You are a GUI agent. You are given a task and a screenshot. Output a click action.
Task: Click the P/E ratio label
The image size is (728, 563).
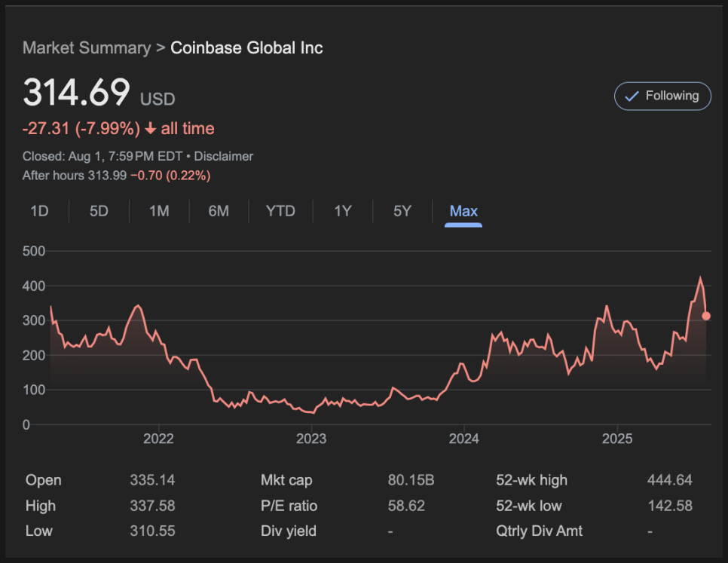(x=289, y=506)
